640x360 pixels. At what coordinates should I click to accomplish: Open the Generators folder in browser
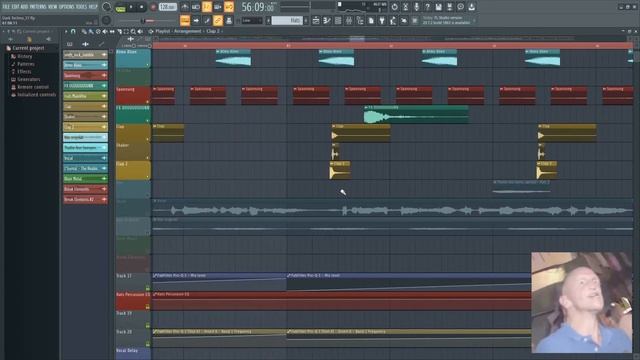pyautogui.click(x=29, y=79)
